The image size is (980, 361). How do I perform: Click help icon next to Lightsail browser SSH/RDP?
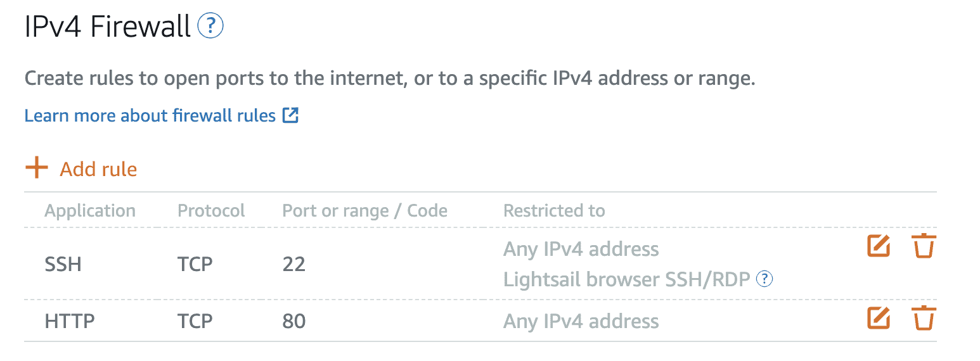click(765, 279)
